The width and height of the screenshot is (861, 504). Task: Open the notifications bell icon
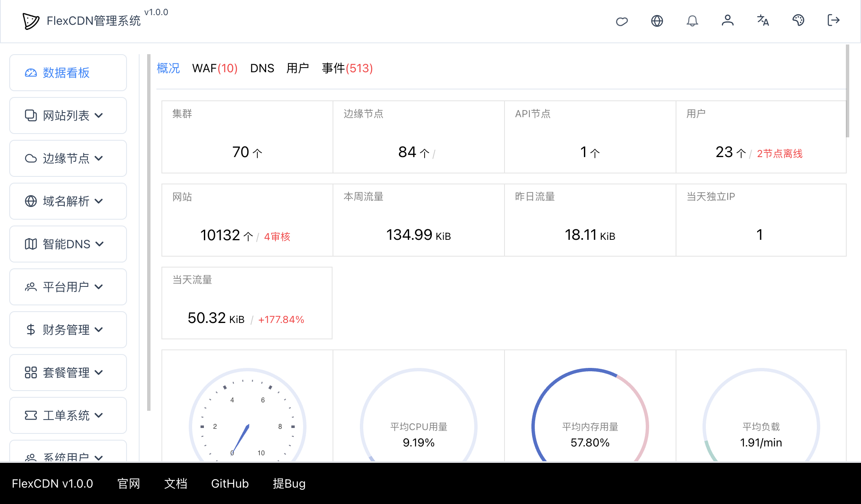pyautogui.click(x=692, y=21)
